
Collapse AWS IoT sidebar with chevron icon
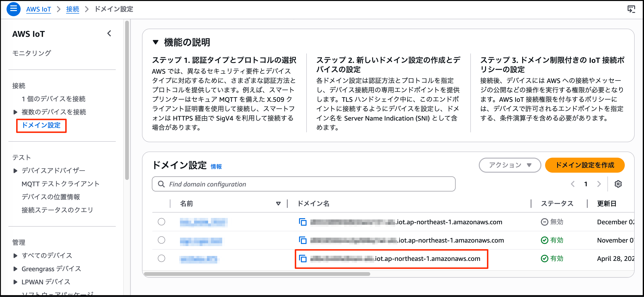(109, 34)
